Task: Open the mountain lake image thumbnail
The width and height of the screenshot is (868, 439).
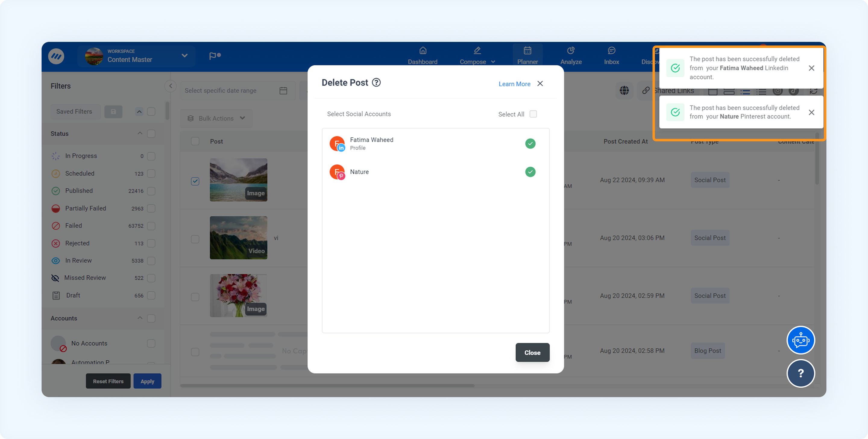Action: point(239,180)
